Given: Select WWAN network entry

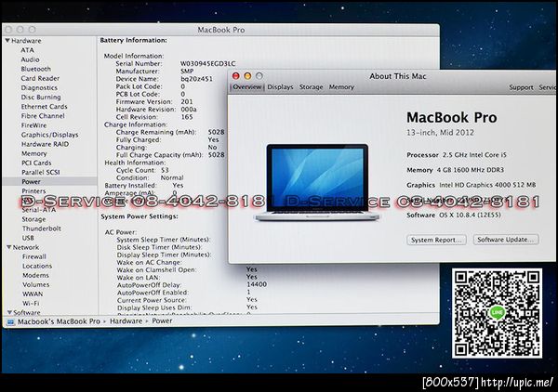Looking at the screenshot, I should [33, 294].
